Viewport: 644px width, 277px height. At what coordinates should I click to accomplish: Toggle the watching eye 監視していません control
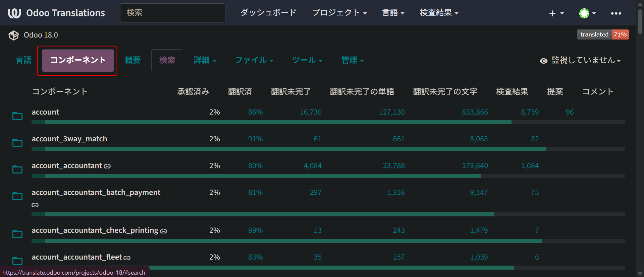[x=580, y=60]
